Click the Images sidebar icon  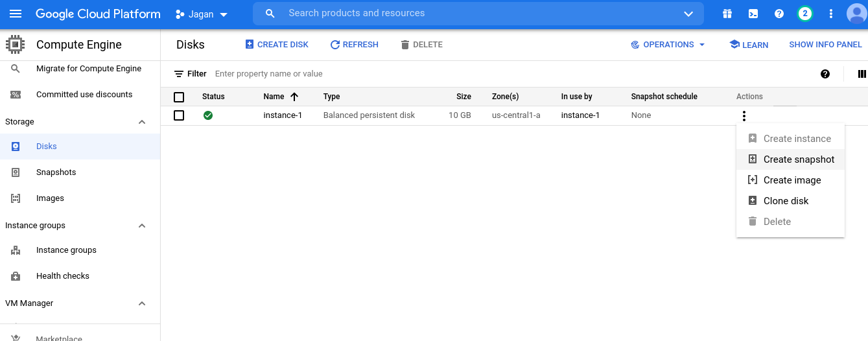16,198
